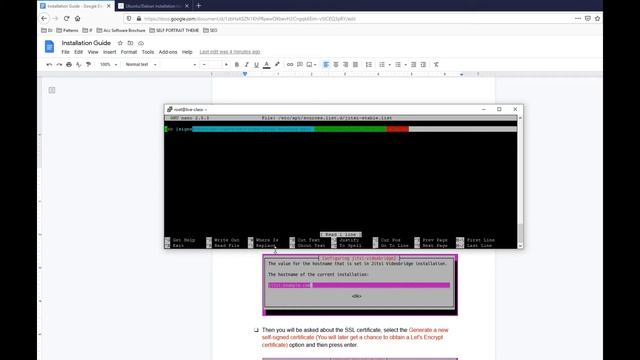Select the paint format tool
This screenshot has width=640, height=360.
89,64
